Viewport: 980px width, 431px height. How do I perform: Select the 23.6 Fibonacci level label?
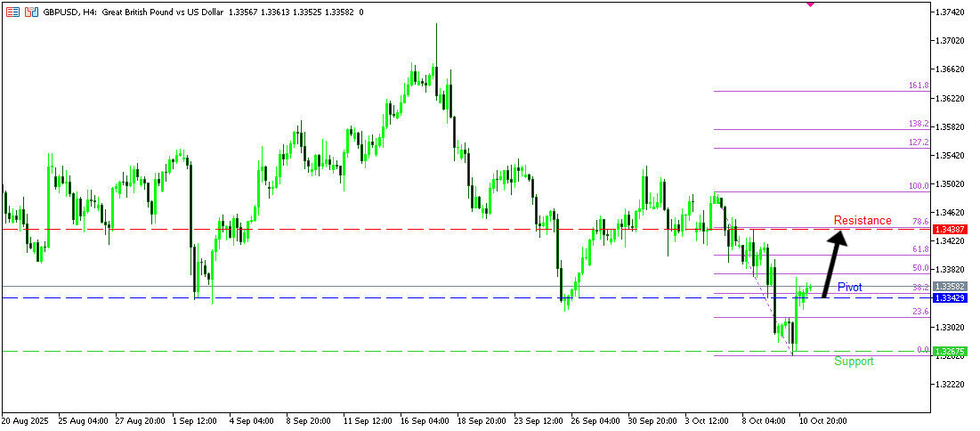[920, 312]
